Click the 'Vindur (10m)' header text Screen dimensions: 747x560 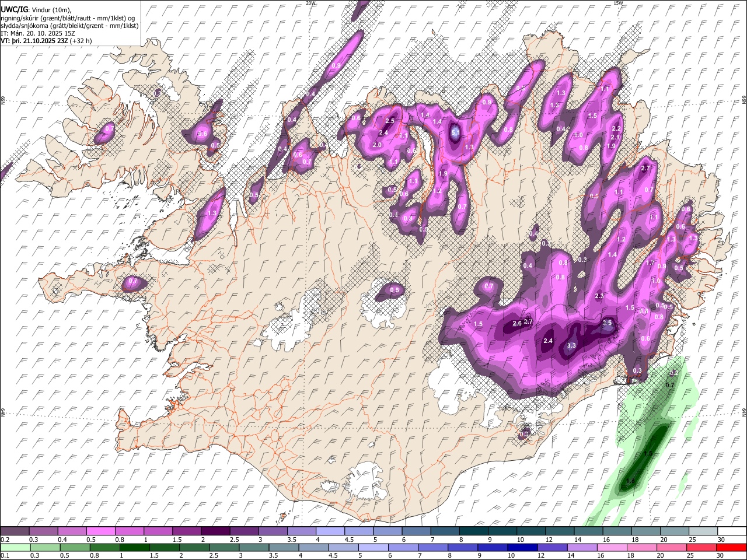[50, 10]
